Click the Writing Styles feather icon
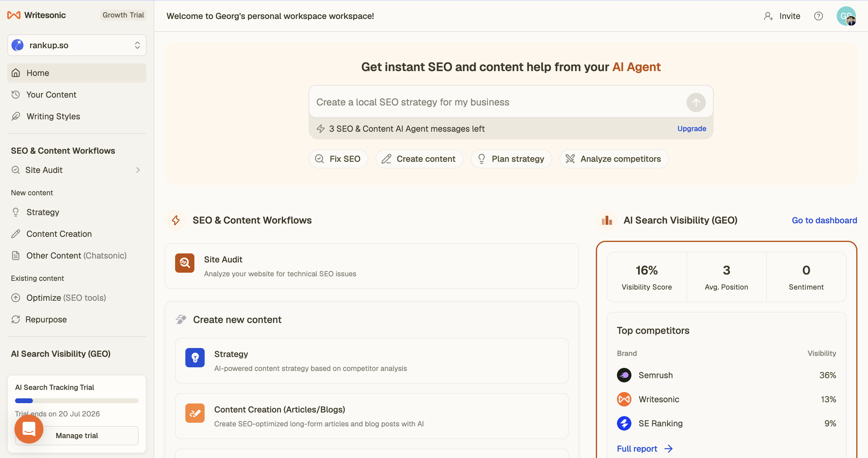 15,116
